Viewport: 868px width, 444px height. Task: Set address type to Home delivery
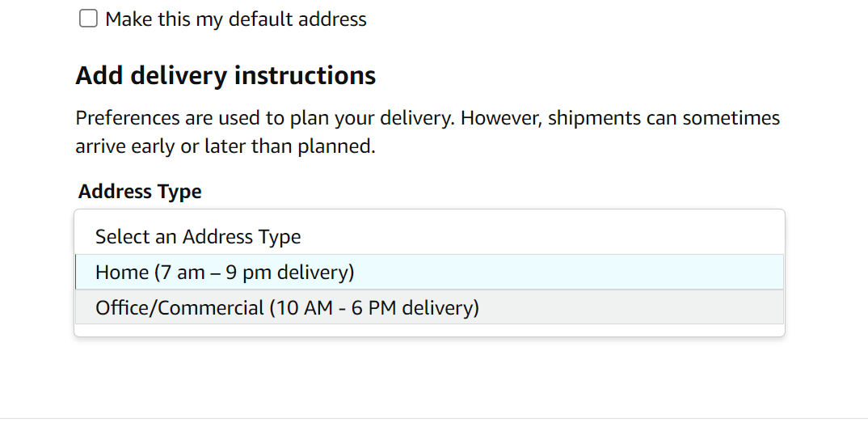click(430, 272)
